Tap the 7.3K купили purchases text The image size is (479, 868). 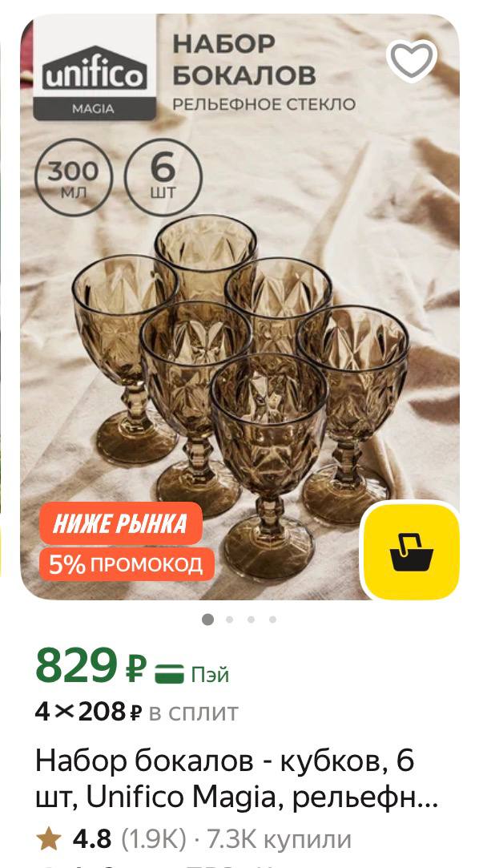(280, 840)
